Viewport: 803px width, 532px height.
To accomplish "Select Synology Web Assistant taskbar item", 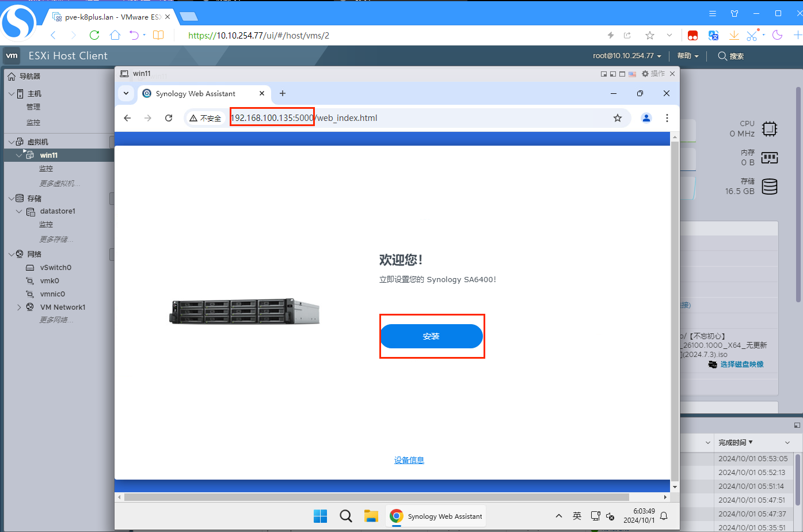I will point(436,516).
